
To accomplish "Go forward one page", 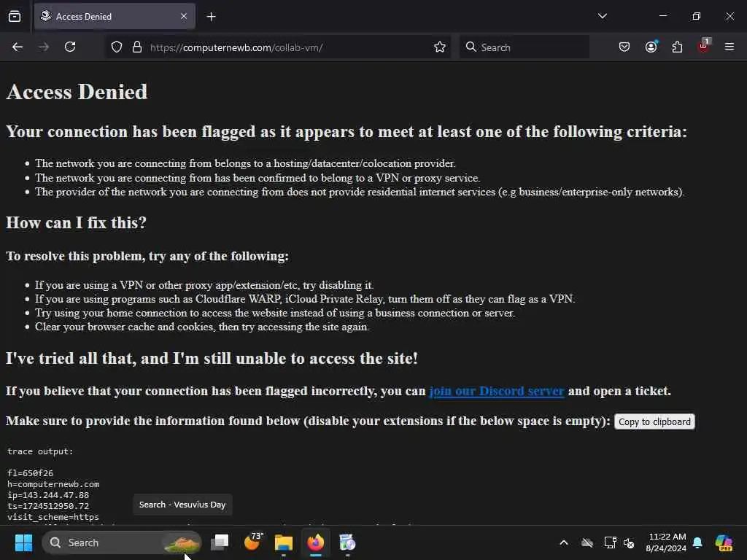I will coord(43,47).
